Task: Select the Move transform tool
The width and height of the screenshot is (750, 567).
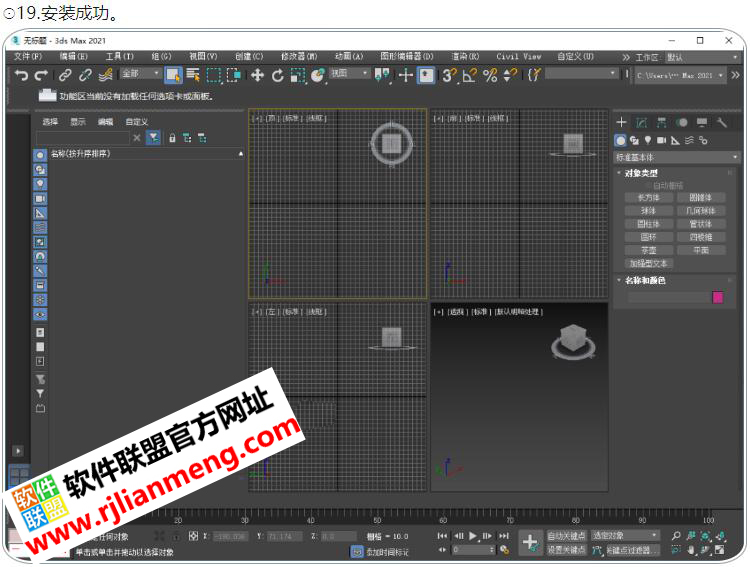Action: tap(257, 75)
